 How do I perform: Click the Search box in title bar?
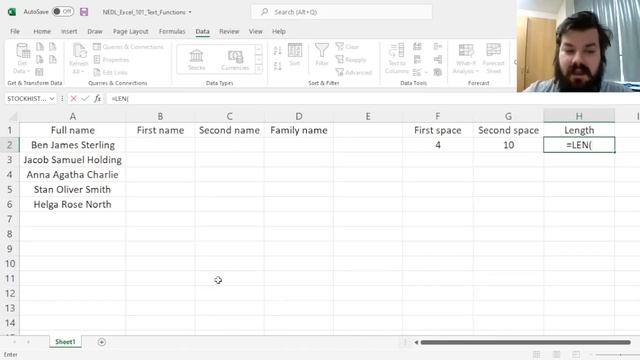pos(342,12)
